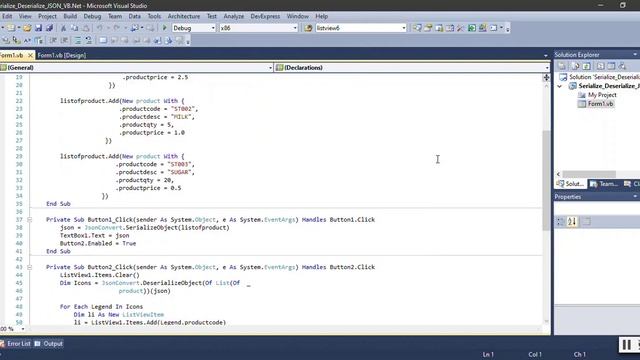Click the split editor handle above scrollbar
Screen dimensions: 640x360
point(546,78)
